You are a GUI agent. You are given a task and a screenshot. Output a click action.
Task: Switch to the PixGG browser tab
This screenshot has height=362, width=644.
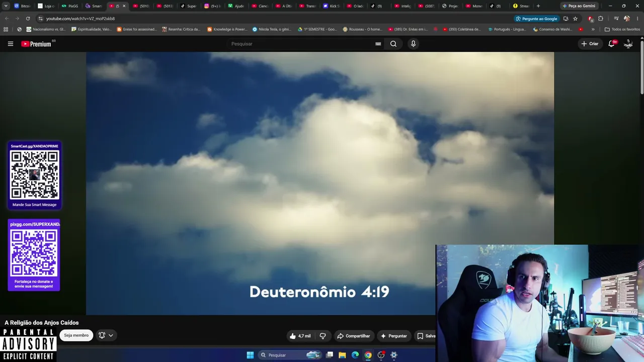[70, 6]
